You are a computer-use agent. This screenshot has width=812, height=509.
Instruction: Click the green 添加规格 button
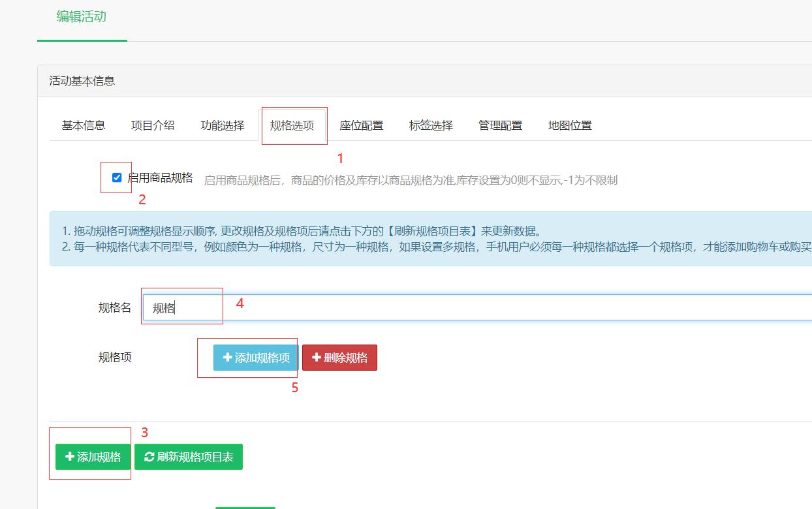(91, 457)
